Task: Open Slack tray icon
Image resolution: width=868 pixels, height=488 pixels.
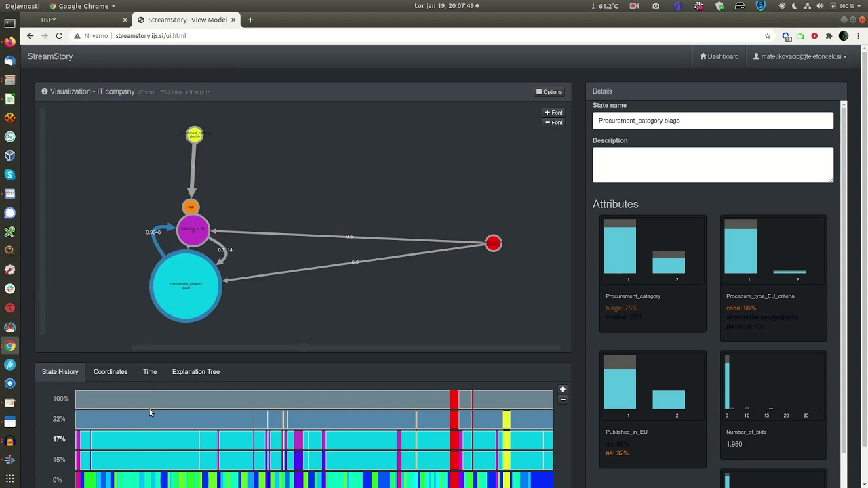Action: 698,6
